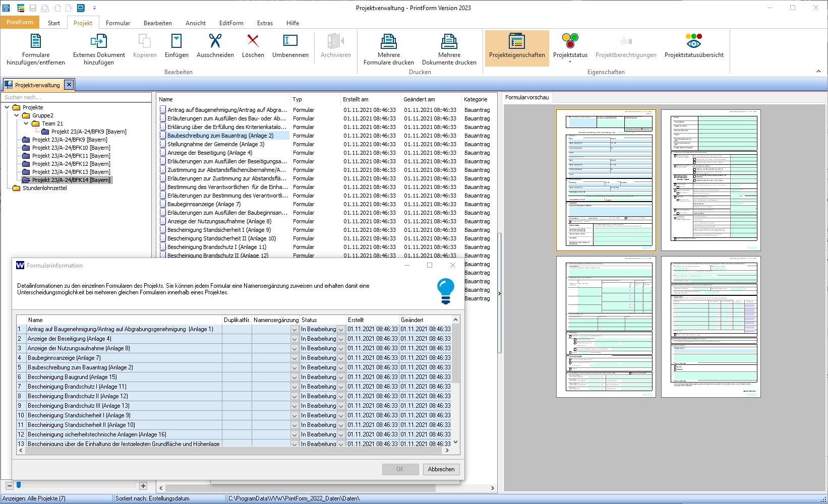Viewport: 828px width, 504px height.
Task: Click Formulare hinzufügen/entfernen icon
Action: [36, 41]
